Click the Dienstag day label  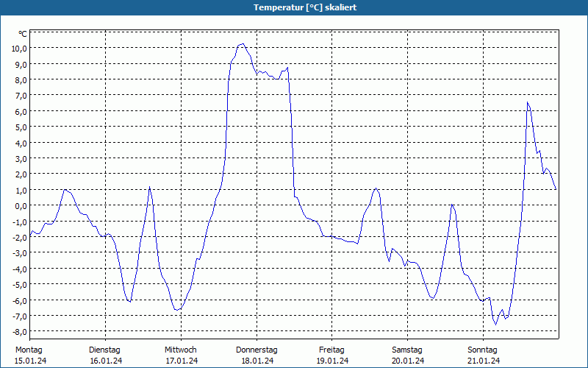pos(104,350)
